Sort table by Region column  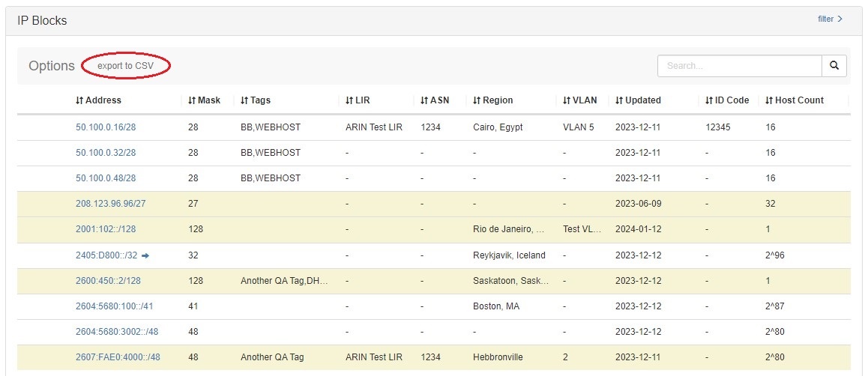(492, 100)
